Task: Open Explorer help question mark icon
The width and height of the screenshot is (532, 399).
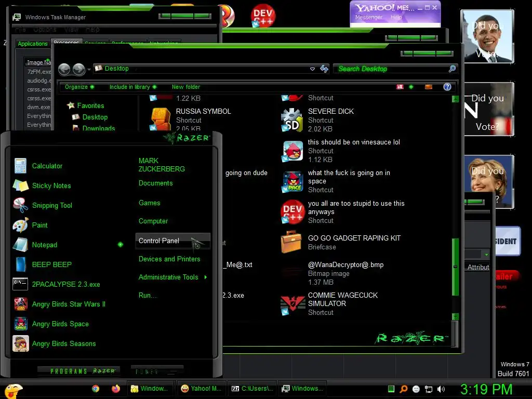Action: click(x=447, y=87)
